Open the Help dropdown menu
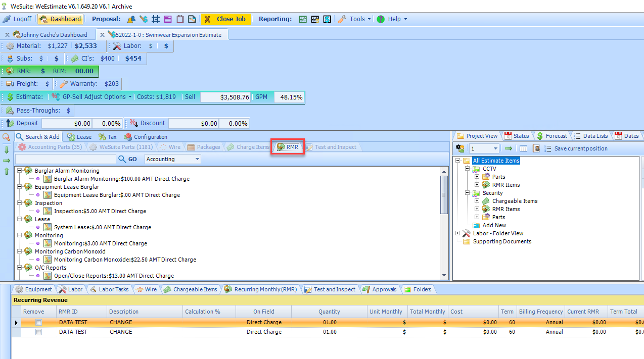The width and height of the screenshot is (644, 359). tap(392, 19)
